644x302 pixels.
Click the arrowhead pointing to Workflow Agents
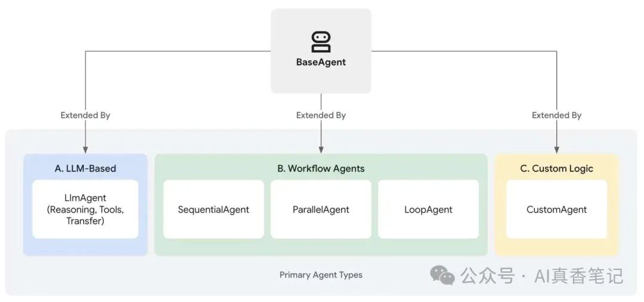321,150
